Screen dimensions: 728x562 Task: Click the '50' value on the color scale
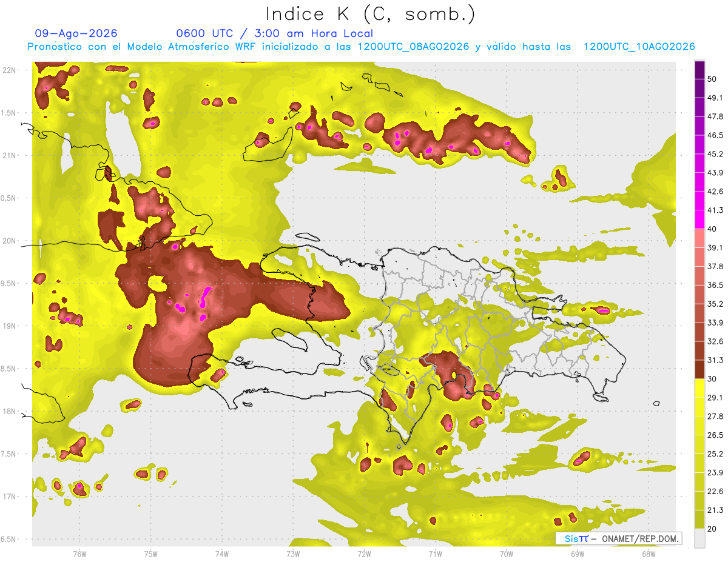coord(712,79)
